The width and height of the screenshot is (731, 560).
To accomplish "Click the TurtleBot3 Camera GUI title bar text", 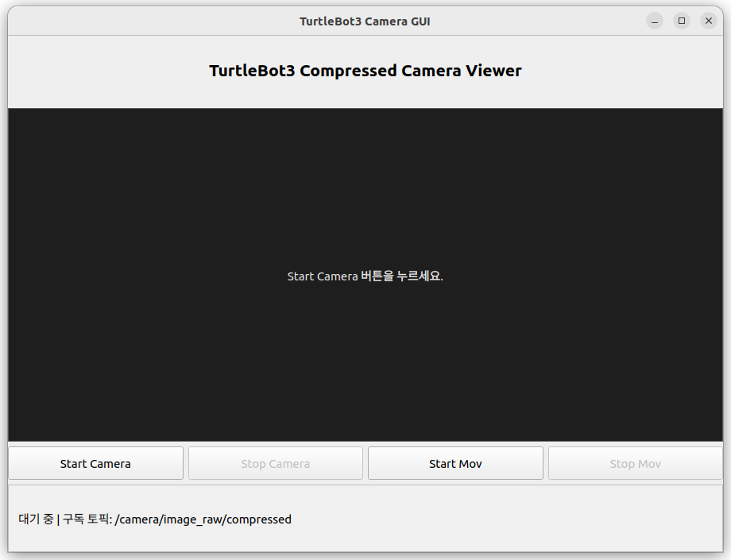I will tap(365, 21).
